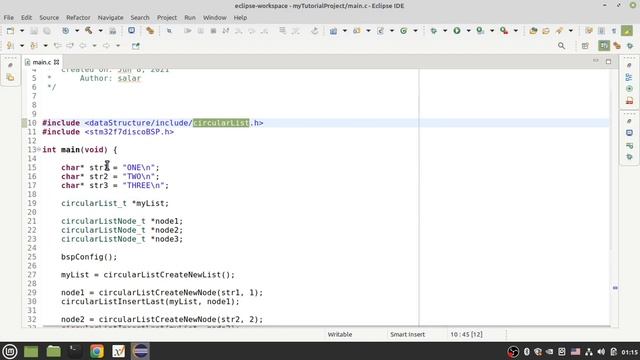This screenshot has height=360, width=640.
Task: Click the Previous Annotation icon
Action: coord(34,46)
